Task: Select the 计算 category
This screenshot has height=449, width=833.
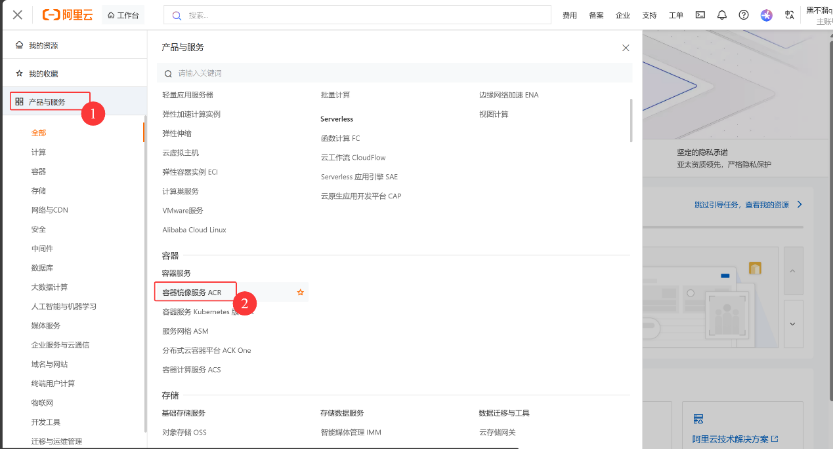Action: (39, 153)
